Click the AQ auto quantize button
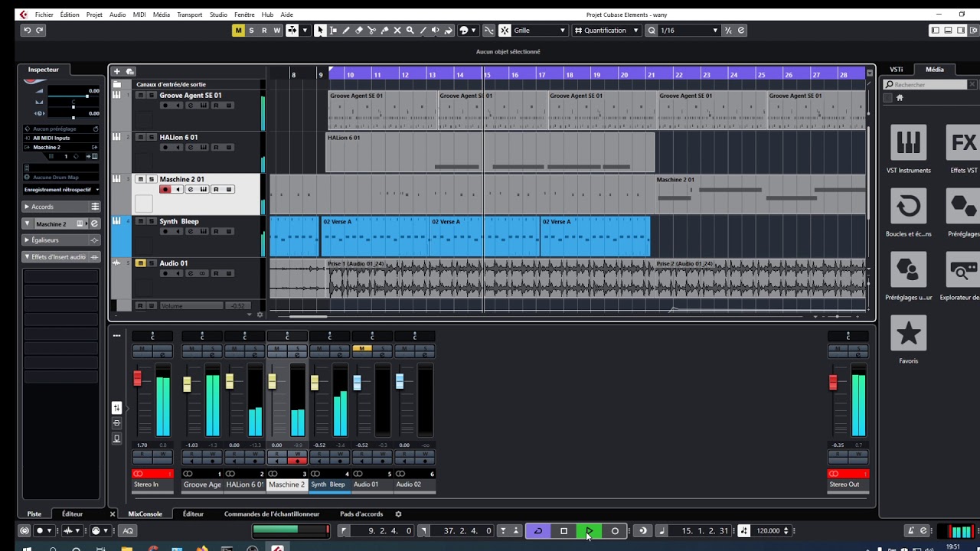This screenshot has width=980, height=551. [x=128, y=531]
